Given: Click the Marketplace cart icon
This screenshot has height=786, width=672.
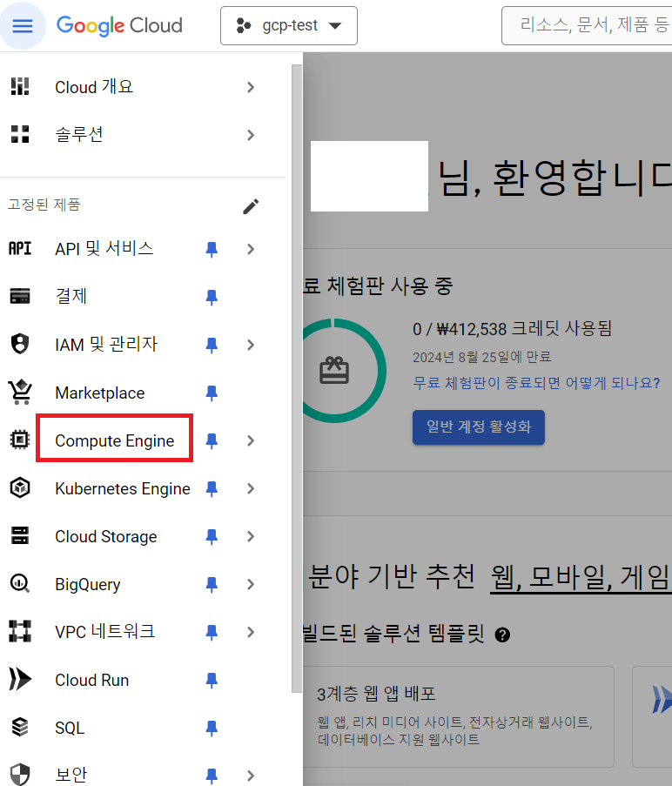Looking at the screenshot, I should [x=20, y=392].
